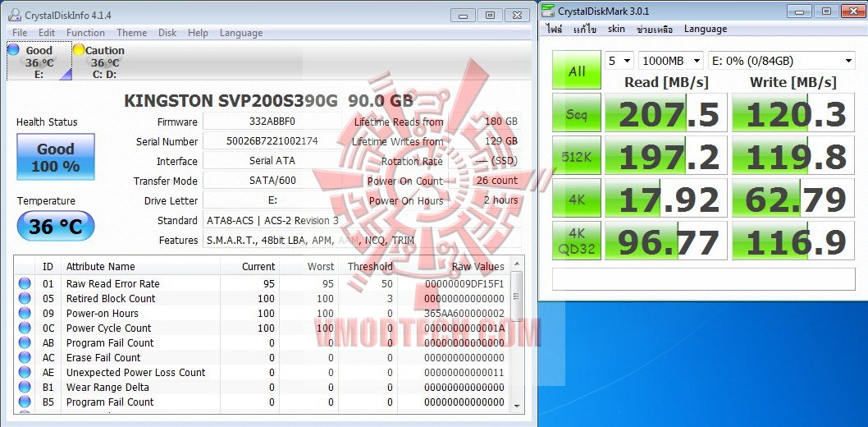Start the 4K QD32 benchmark test
Image resolution: width=868 pixels, height=427 pixels.
577,241
